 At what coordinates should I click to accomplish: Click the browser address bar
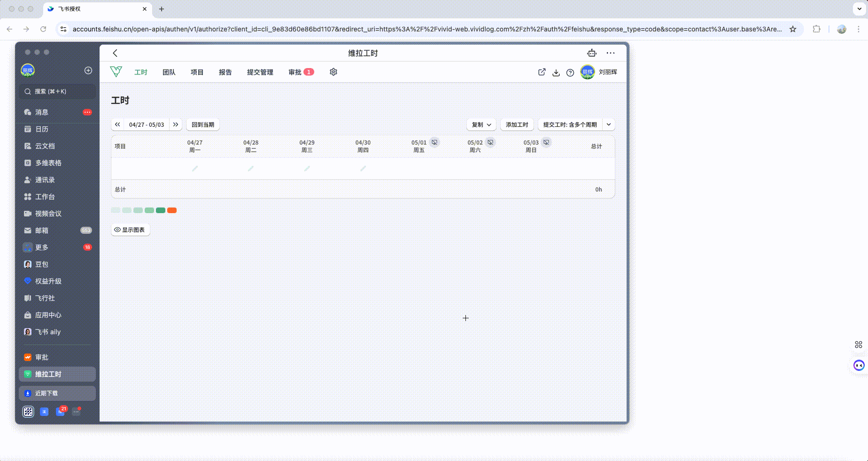click(x=426, y=29)
